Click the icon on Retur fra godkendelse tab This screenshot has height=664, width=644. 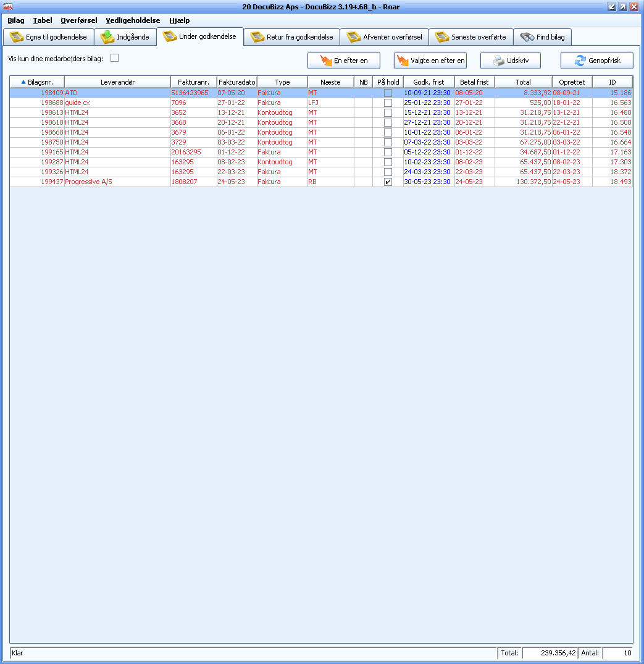[x=257, y=37]
